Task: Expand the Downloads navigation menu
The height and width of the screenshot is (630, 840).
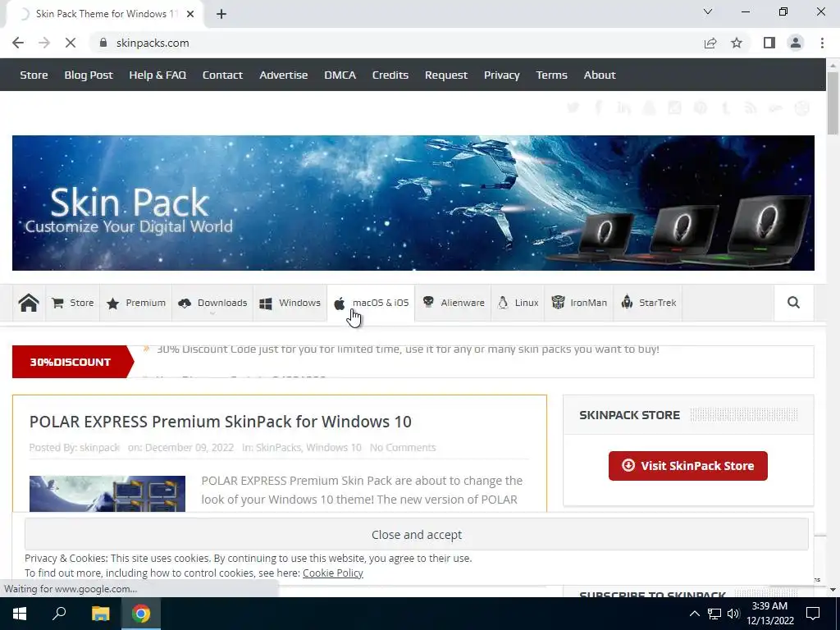Action: coord(212,304)
